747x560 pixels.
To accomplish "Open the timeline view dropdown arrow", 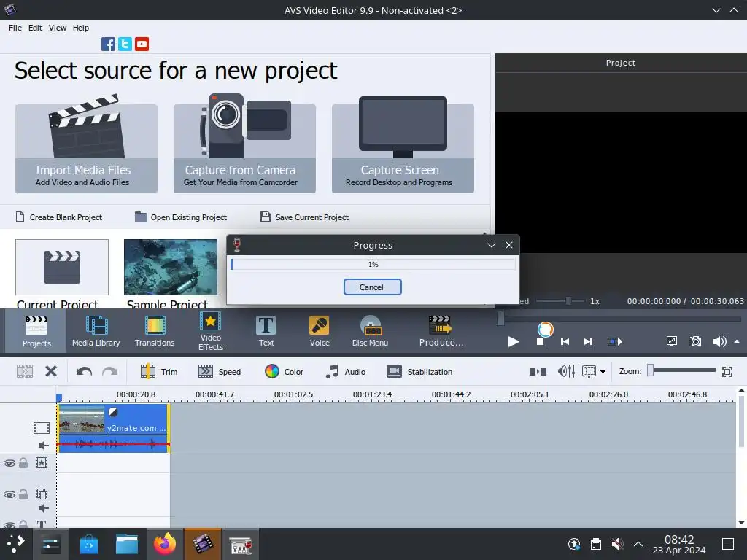I will (x=603, y=372).
